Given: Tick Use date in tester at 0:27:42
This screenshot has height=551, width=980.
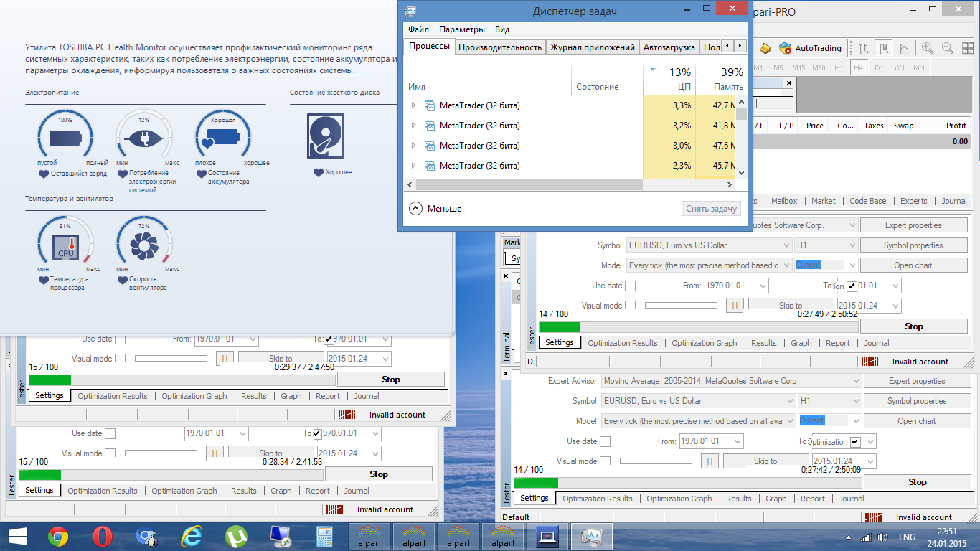Looking at the screenshot, I should click(x=605, y=441).
